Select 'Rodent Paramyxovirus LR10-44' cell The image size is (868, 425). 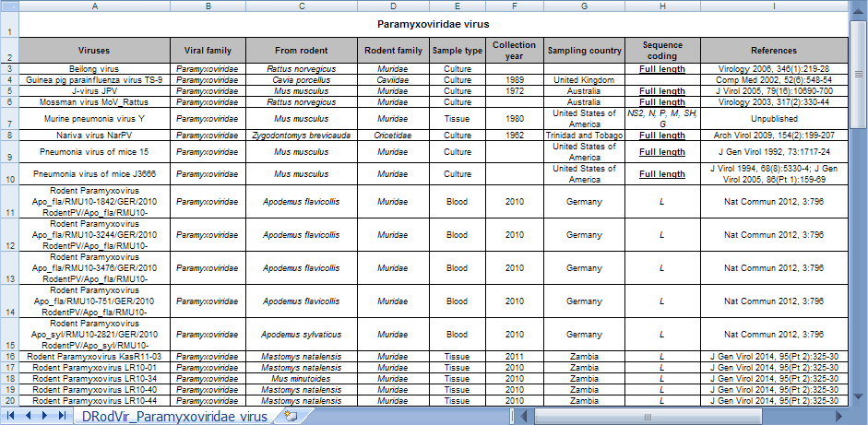click(95, 401)
